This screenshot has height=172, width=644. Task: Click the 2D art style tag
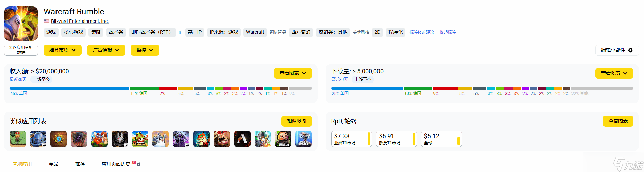pyautogui.click(x=377, y=32)
